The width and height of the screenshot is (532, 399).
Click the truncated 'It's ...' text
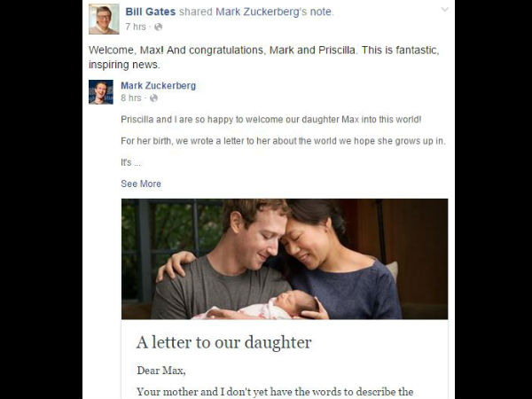[x=130, y=162]
